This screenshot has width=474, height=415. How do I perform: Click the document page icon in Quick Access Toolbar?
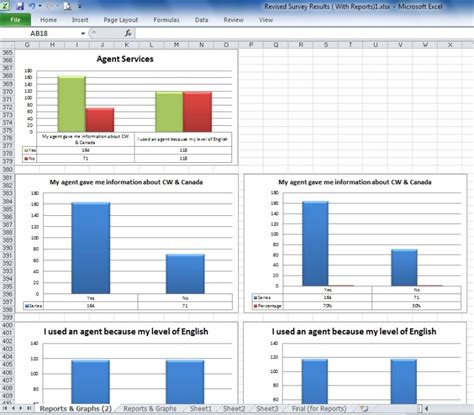67,6
